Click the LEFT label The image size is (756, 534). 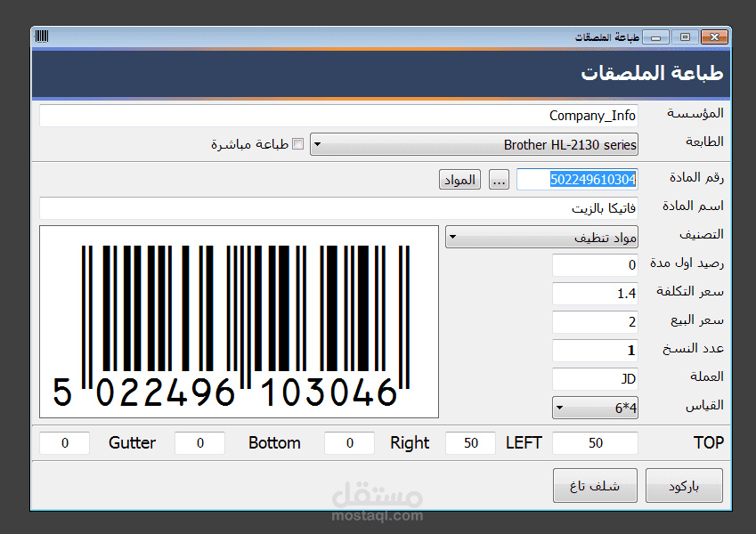click(x=524, y=443)
